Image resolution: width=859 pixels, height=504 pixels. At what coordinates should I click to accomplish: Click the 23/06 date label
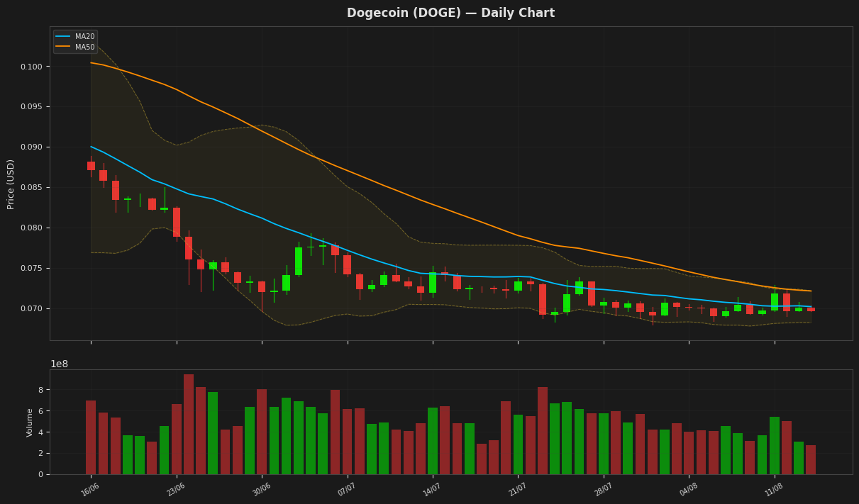pyautogui.click(x=176, y=490)
